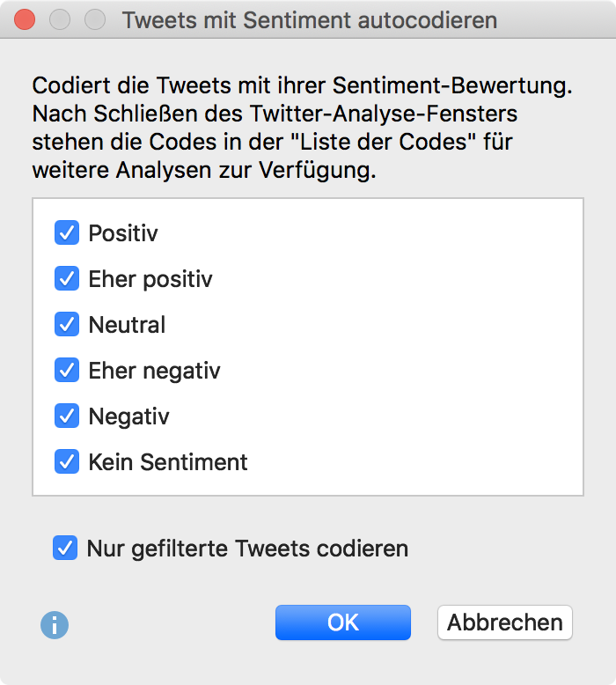Confirm with the OK button
This screenshot has height=685, width=616.
(342, 622)
